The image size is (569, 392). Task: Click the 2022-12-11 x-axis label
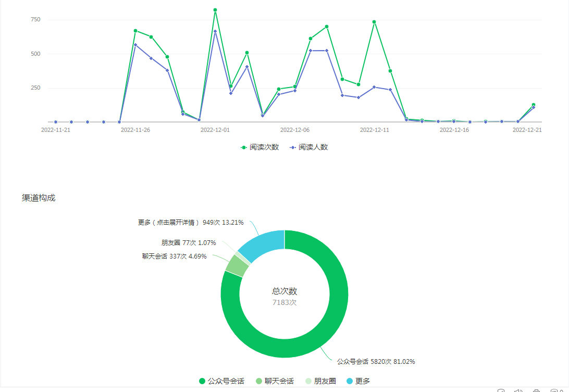coord(375,130)
